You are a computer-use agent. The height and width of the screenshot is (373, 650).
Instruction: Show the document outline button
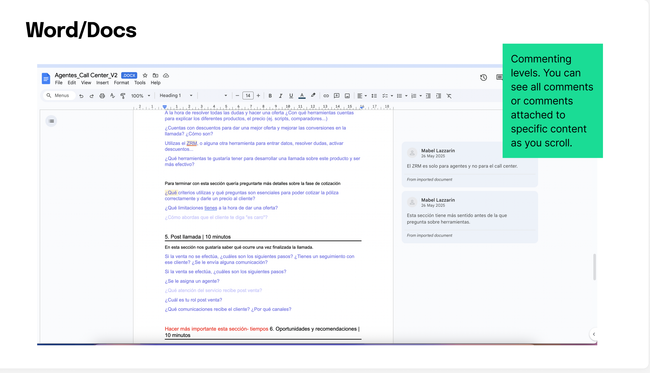coord(51,121)
